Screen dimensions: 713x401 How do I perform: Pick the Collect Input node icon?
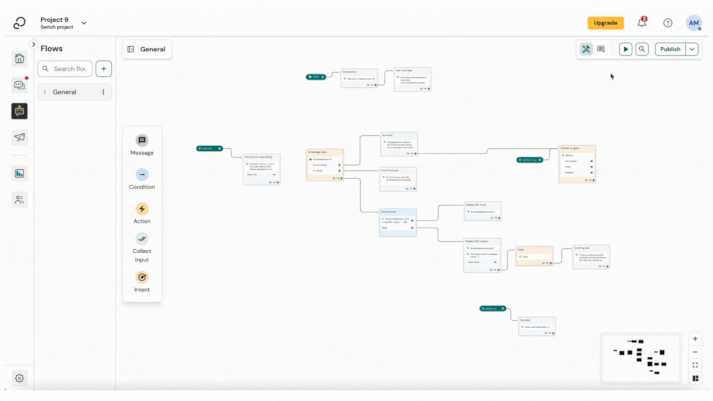pos(142,239)
